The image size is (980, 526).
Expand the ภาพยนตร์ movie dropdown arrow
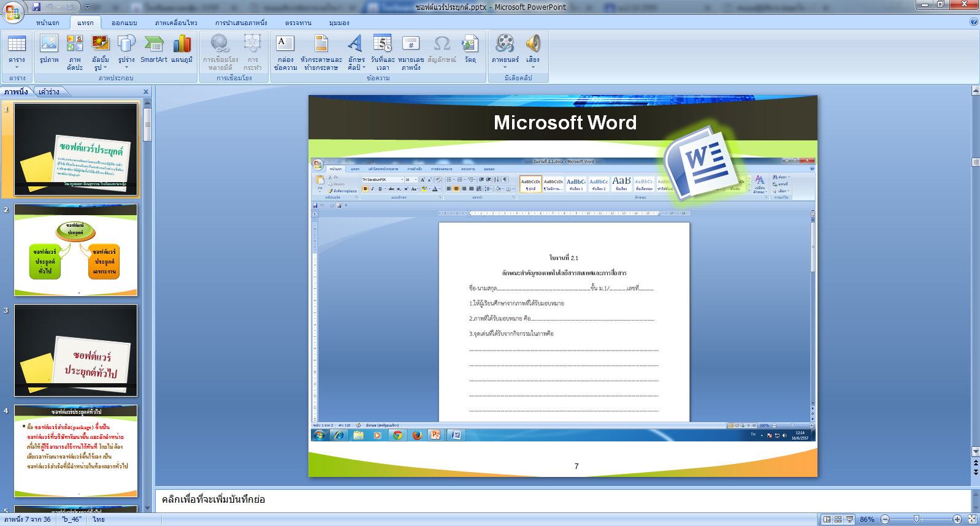[505, 67]
